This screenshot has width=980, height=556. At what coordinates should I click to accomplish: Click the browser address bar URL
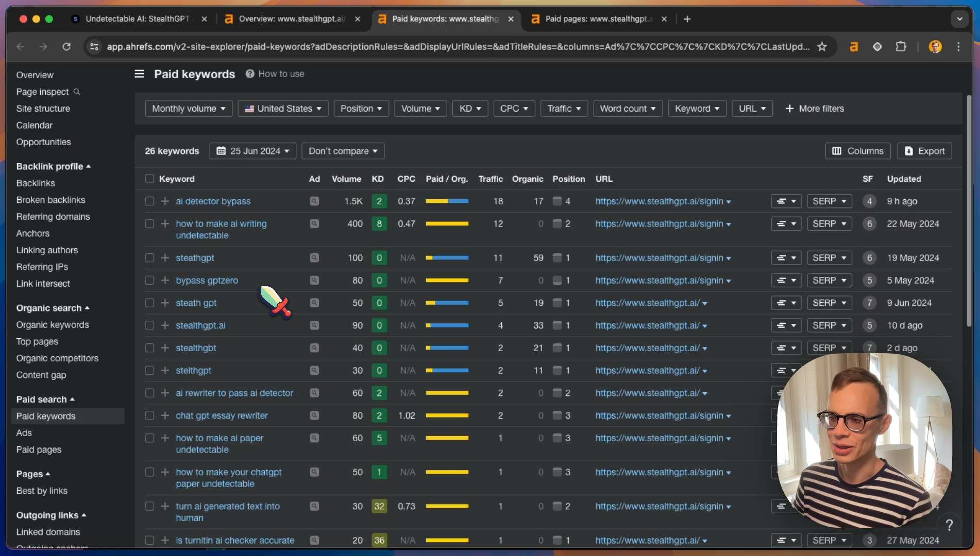tap(458, 47)
